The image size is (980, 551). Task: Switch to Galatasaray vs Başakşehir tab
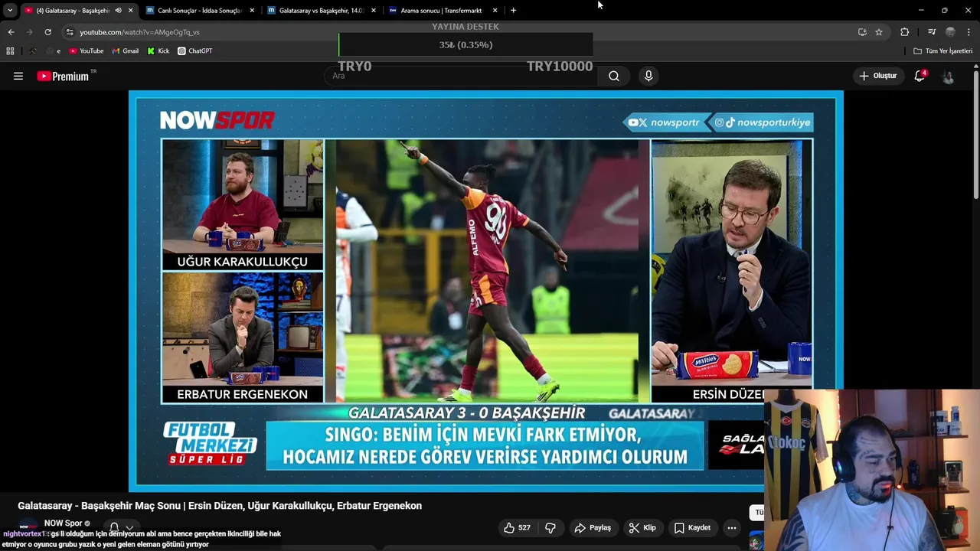tap(320, 11)
